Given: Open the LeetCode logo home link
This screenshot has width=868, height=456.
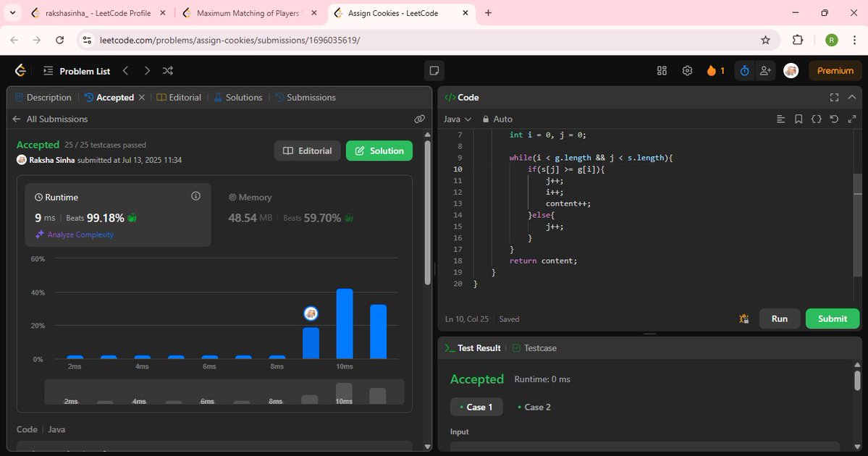Looking at the screenshot, I should point(20,70).
